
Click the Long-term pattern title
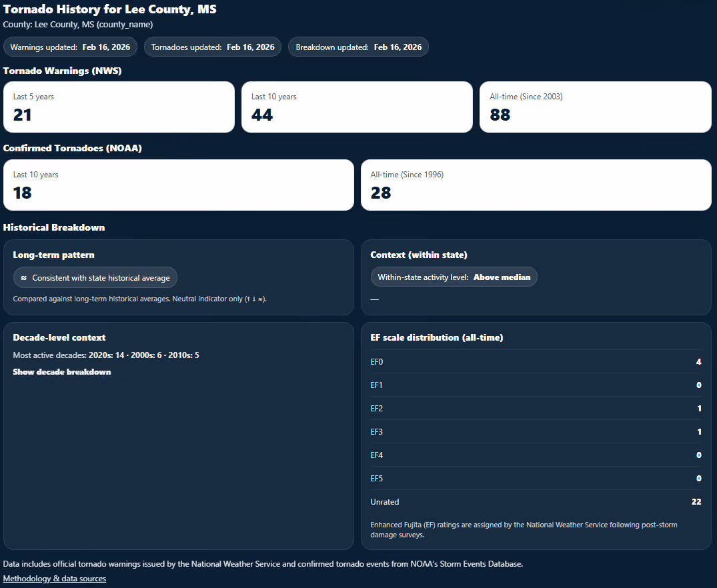53,255
